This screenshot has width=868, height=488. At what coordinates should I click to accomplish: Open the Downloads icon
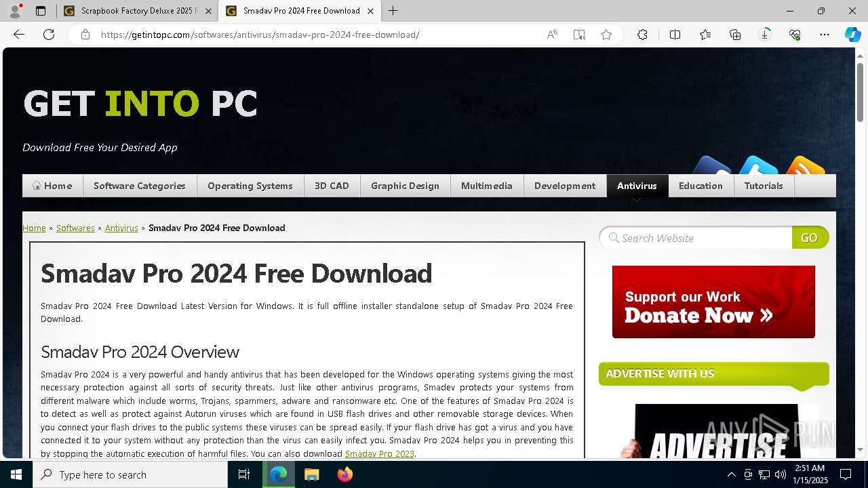pyautogui.click(x=765, y=35)
